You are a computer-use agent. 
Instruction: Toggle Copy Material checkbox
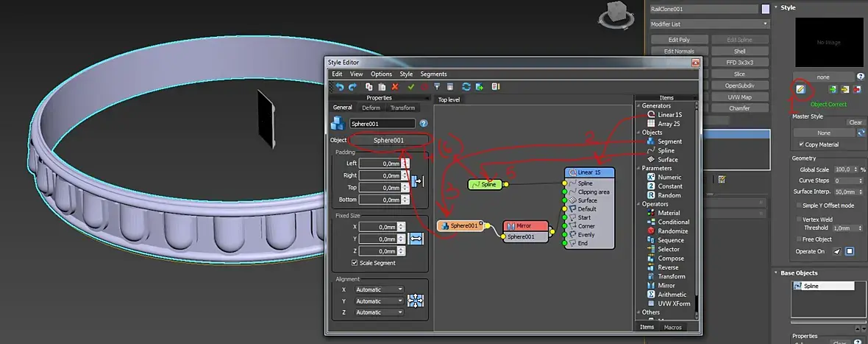tap(802, 144)
